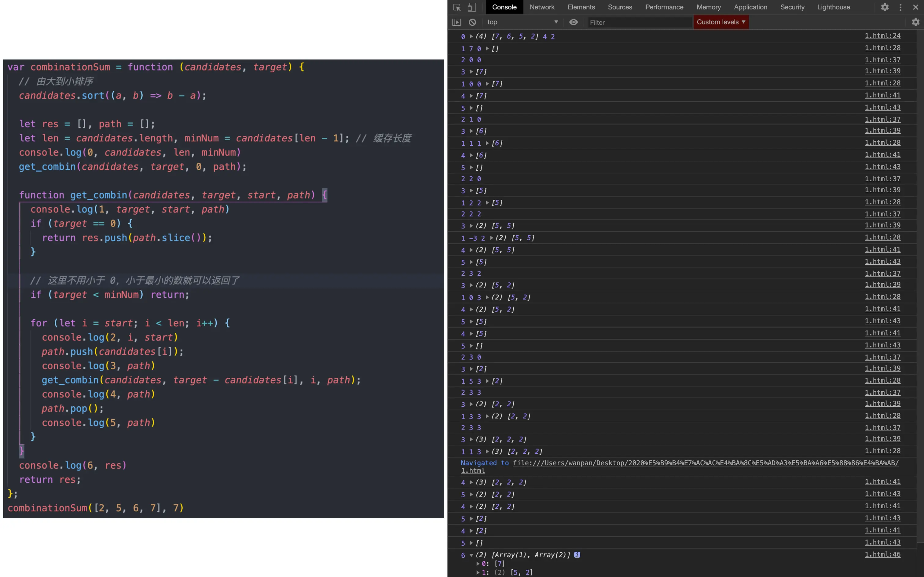This screenshot has width=924, height=577.
Task: Select the inspect element picker icon
Action: click(x=457, y=7)
